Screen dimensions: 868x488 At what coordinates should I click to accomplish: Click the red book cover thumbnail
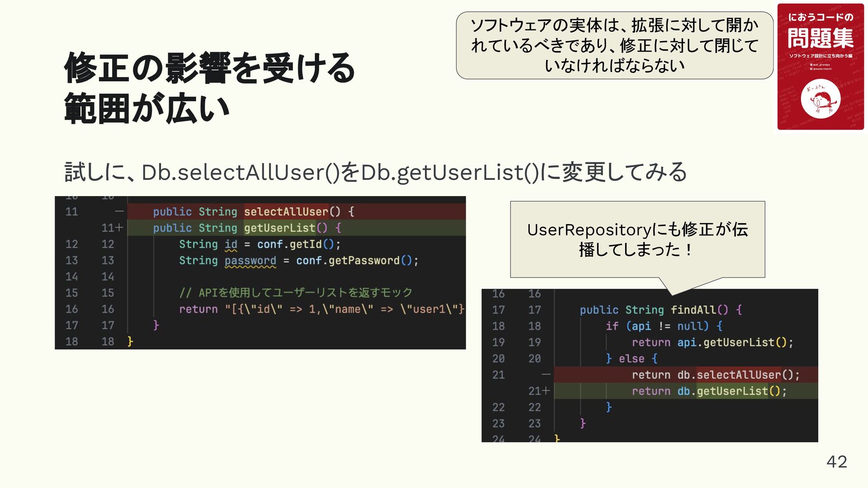click(820, 67)
